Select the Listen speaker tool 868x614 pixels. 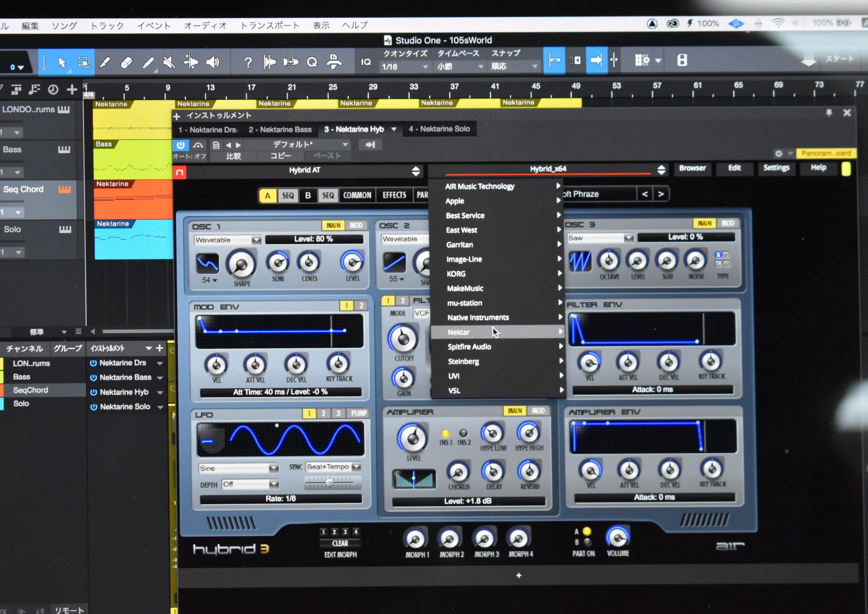pos(213,62)
